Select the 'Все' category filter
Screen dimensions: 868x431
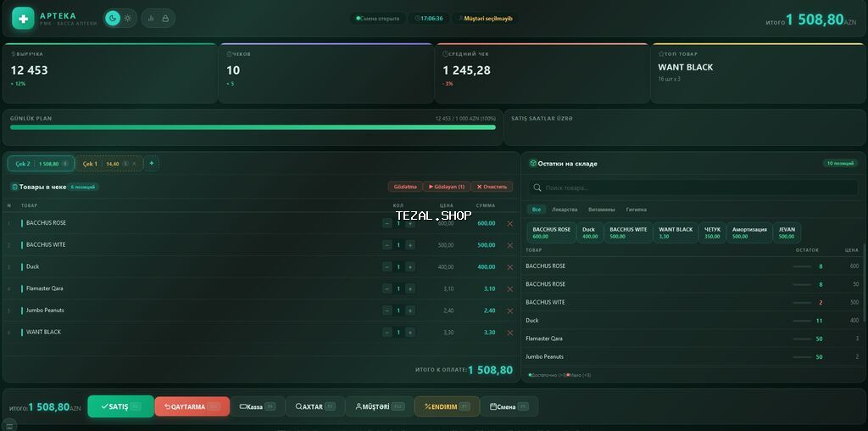coord(536,210)
